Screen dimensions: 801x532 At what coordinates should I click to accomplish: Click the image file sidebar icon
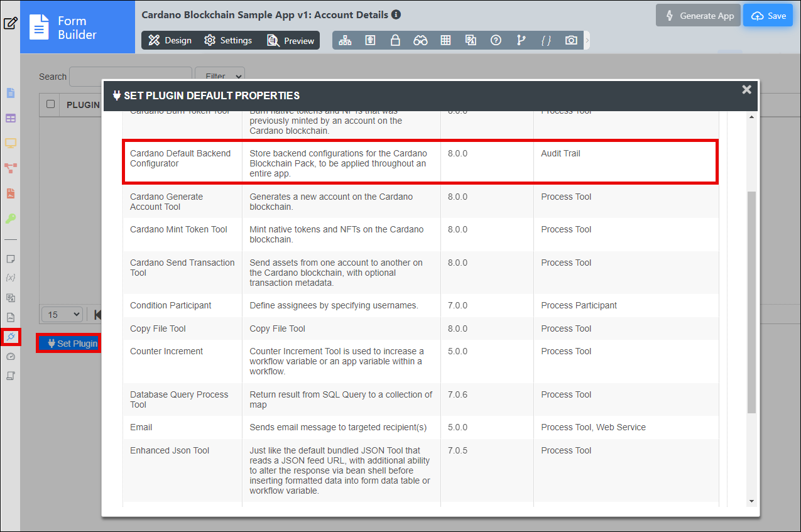[10, 317]
